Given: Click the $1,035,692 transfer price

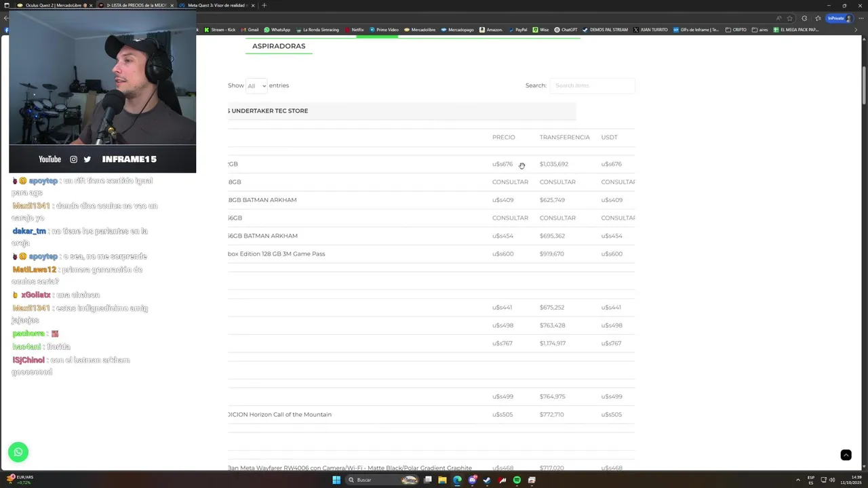Looking at the screenshot, I should coord(554,164).
